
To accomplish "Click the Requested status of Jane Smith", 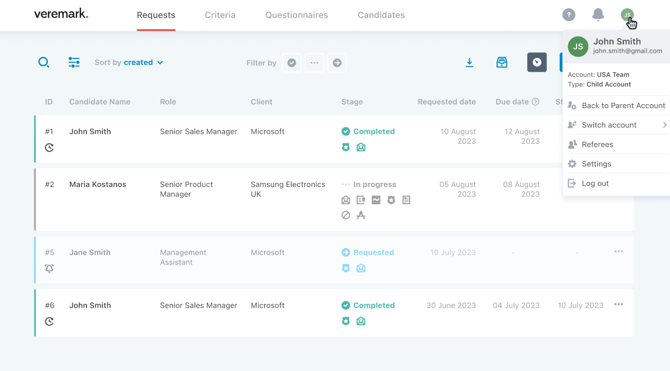I will [367, 252].
